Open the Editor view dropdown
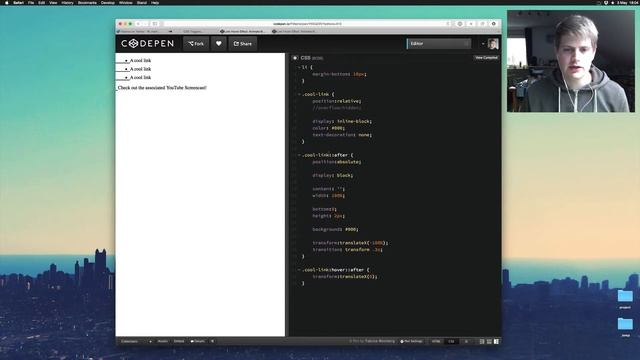The height and width of the screenshot is (360, 640). pos(439,43)
